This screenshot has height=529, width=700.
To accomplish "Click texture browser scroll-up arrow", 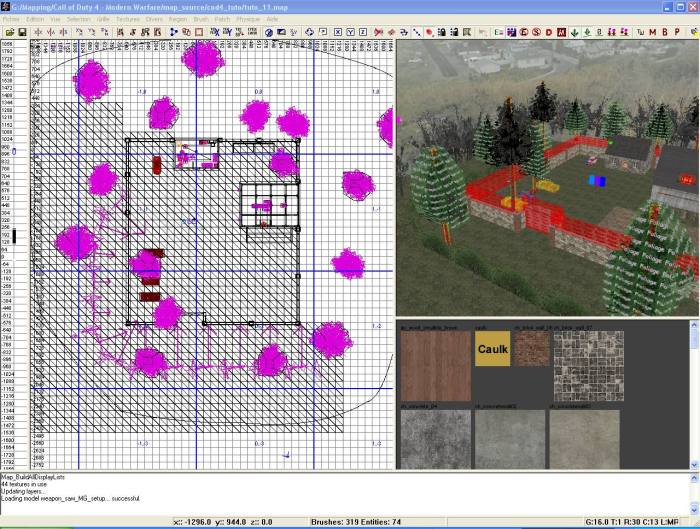I will click(694, 325).
